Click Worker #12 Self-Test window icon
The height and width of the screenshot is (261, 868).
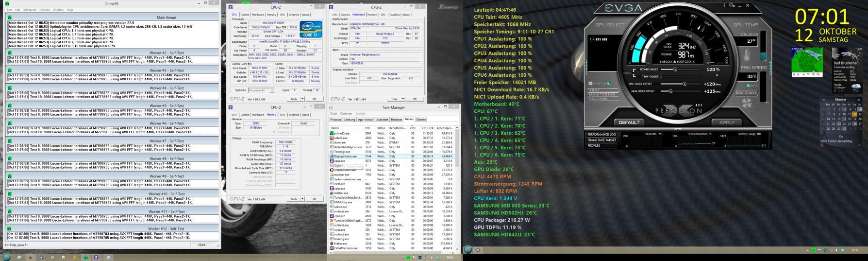(8, 228)
